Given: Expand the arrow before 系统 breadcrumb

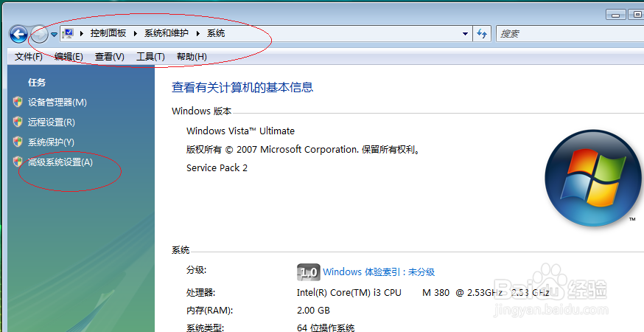Looking at the screenshot, I should coord(198,33).
